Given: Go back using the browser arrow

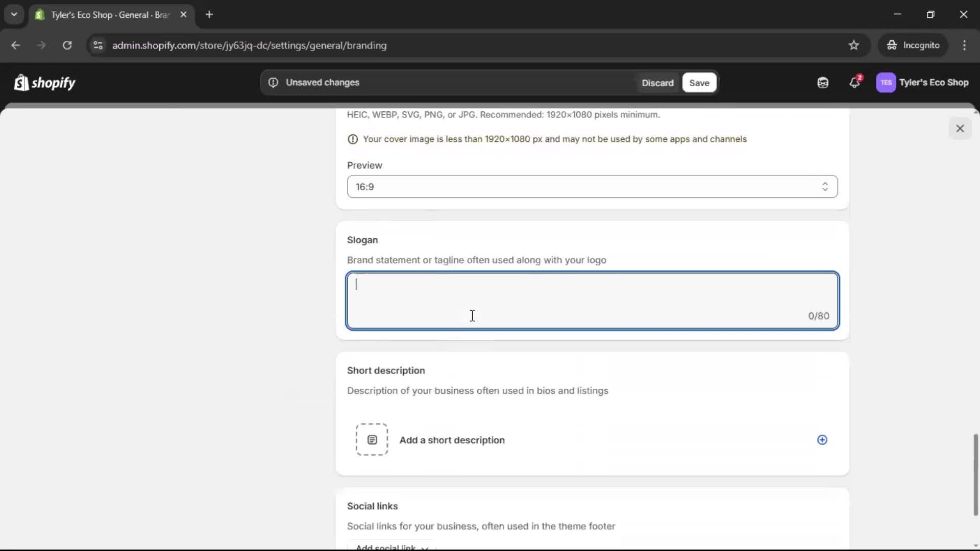Looking at the screenshot, I should tap(16, 45).
